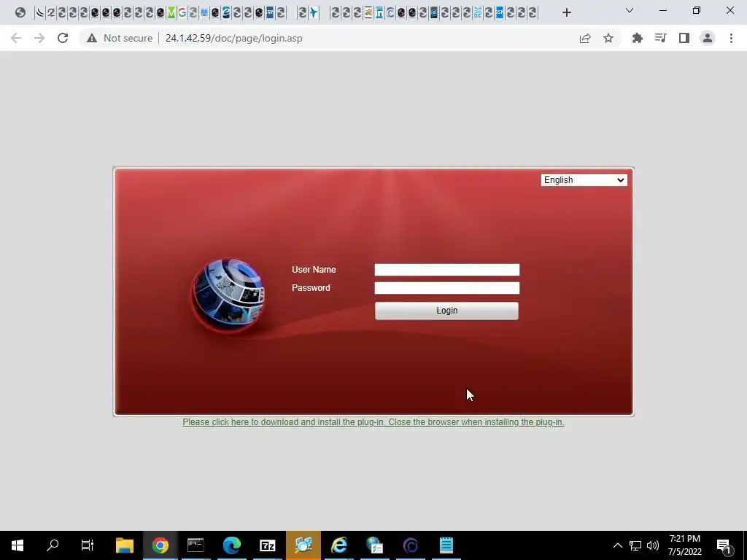747x560 pixels.
Task: Open the volume speaker tray icon
Action: [x=653, y=545]
